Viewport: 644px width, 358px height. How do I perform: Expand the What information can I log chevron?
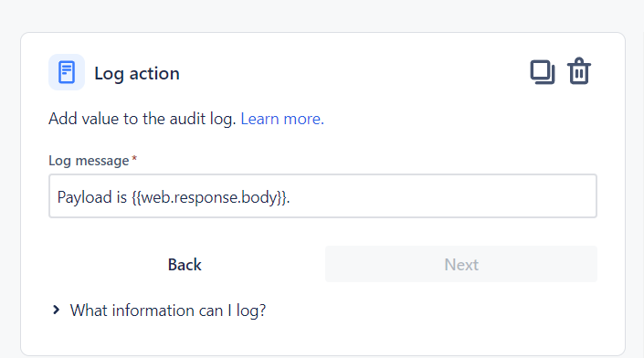tap(57, 310)
